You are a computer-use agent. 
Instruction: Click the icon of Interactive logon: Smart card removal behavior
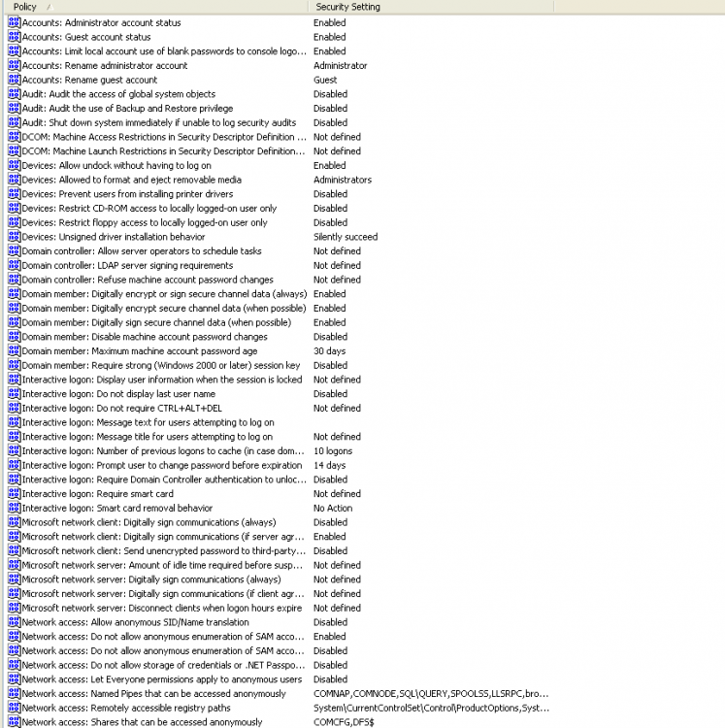point(15,508)
